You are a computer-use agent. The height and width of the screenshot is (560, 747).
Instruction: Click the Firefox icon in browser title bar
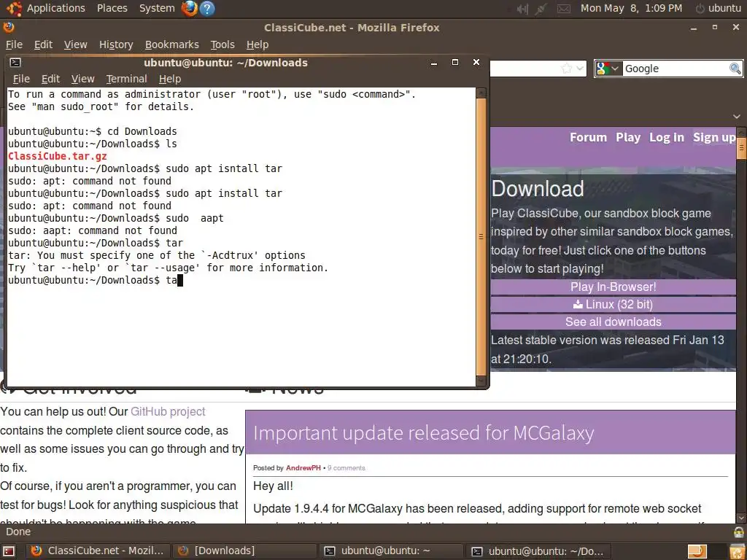9,27
